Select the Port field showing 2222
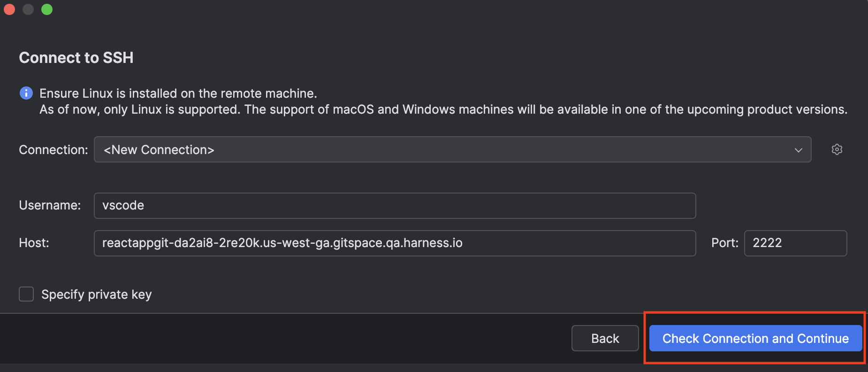Screen dimensions: 868x372 click(x=795, y=243)
